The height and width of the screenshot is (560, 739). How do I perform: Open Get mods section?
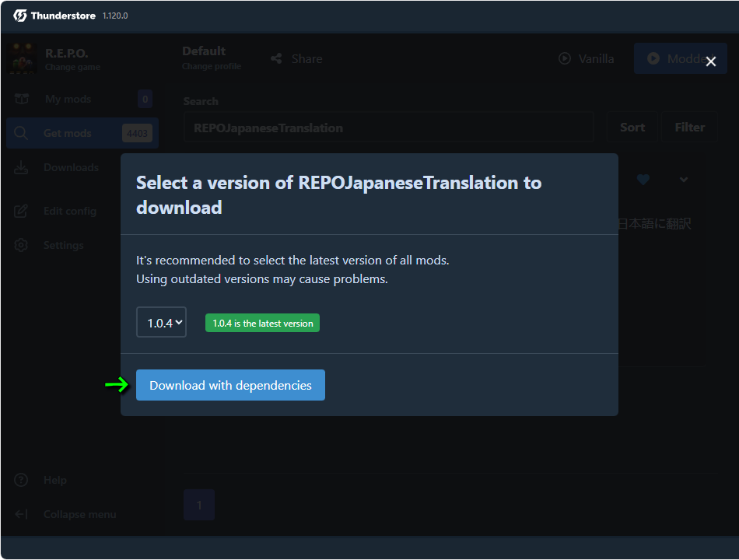click(x=82, y=134)
